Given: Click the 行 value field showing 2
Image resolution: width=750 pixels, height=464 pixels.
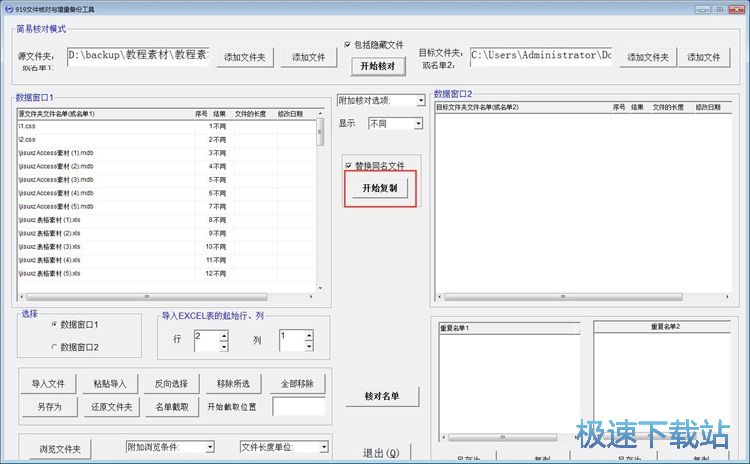Looking at the screenshot, I should [x=207, y=341].
